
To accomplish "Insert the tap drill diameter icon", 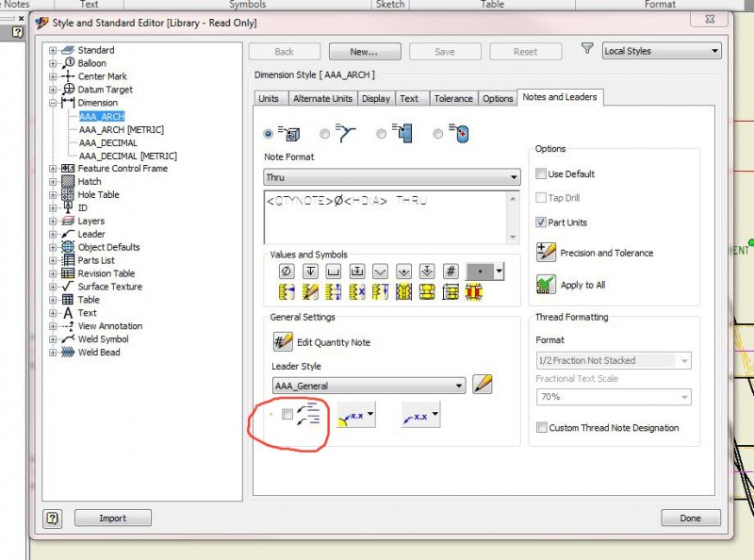I will tap(403, 292).
